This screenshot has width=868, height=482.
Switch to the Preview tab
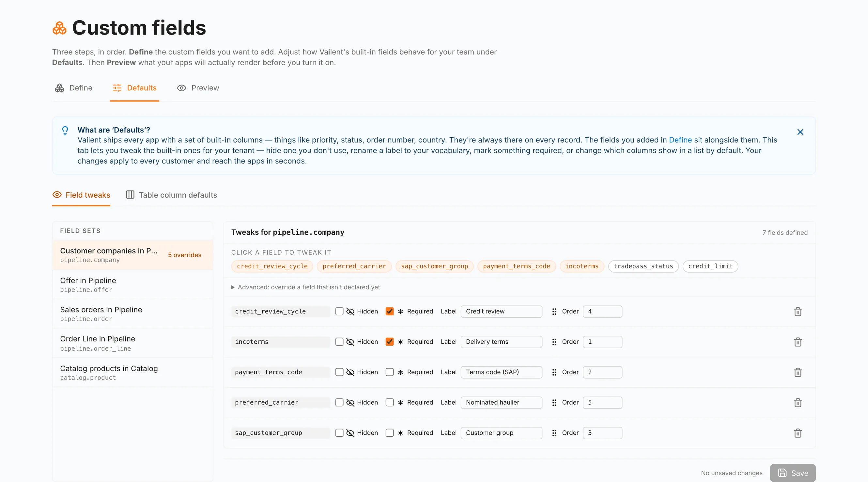[x=198, y=88]
